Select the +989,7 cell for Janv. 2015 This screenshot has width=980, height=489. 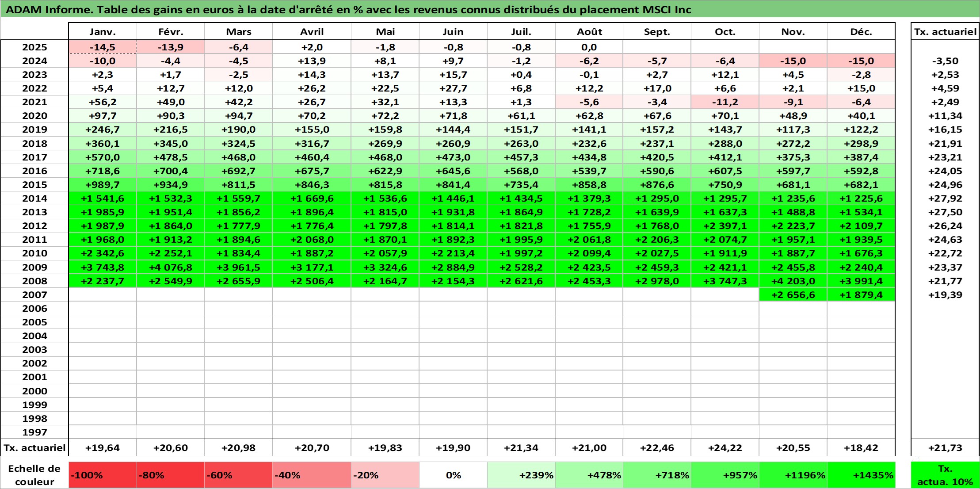(x=103, y=185)
